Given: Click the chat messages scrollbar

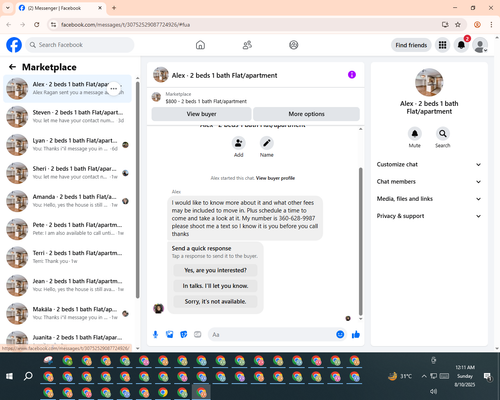Looking at the screenshot, I should point(360,241).
